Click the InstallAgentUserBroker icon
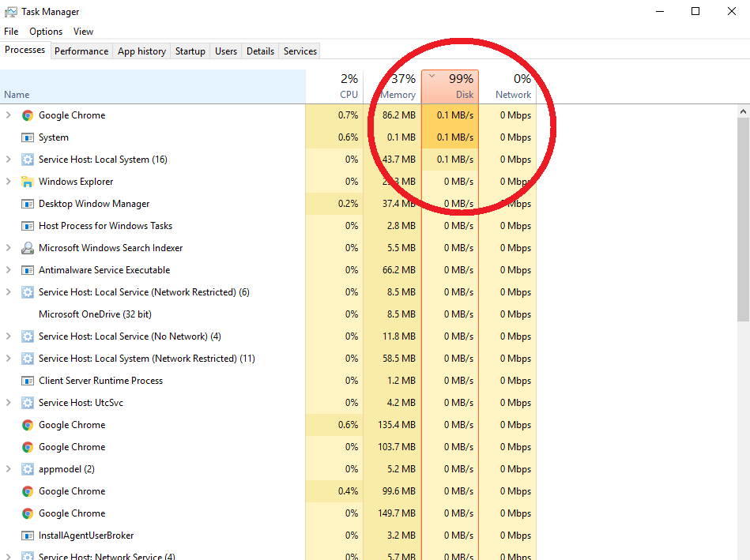This screenshot has width=750, height=560. (x=27, y=536)
